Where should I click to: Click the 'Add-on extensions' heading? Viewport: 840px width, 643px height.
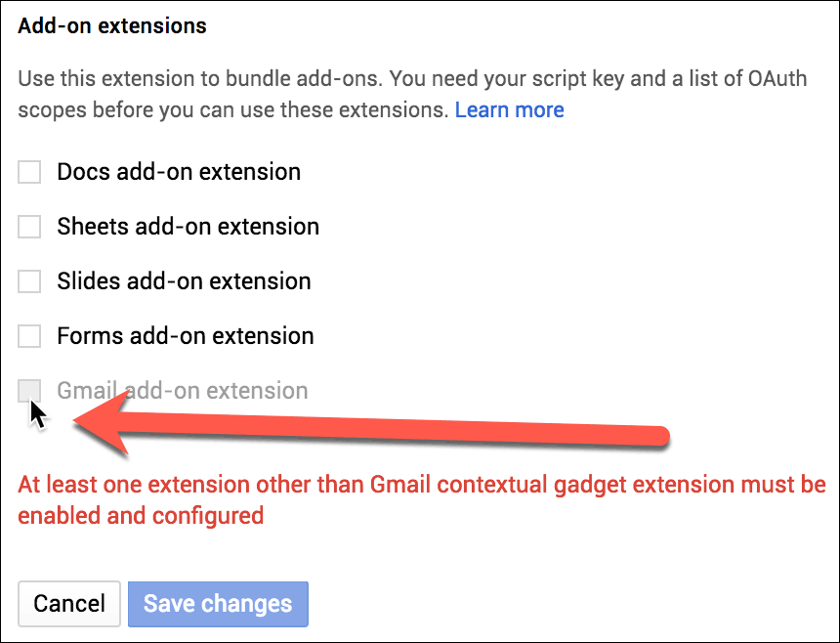tap(112, 26)
